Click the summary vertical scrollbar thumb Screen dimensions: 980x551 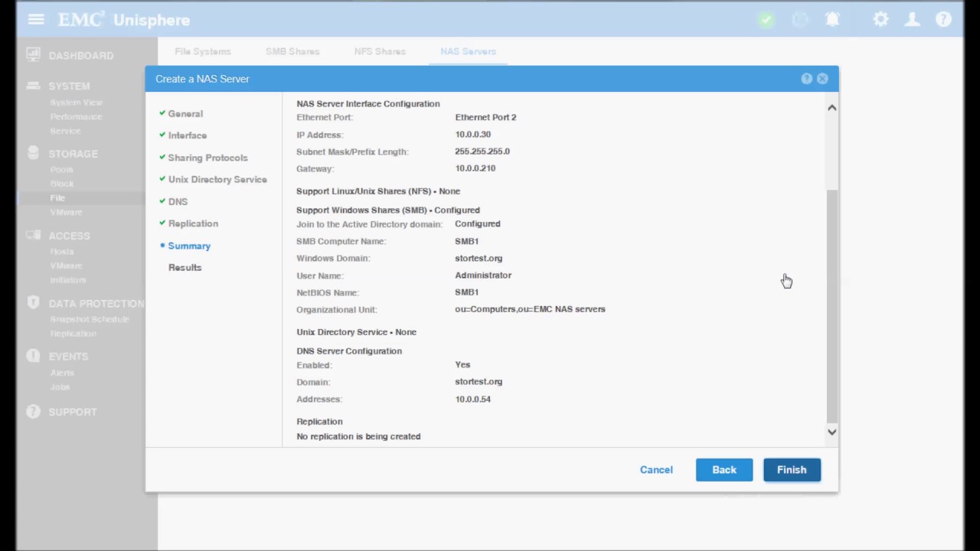[x=831, y=305]
